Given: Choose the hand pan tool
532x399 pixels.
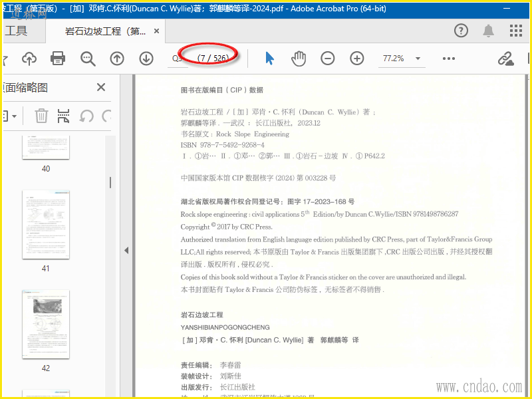Looking at the screenshot, I should tap(299, 59).
